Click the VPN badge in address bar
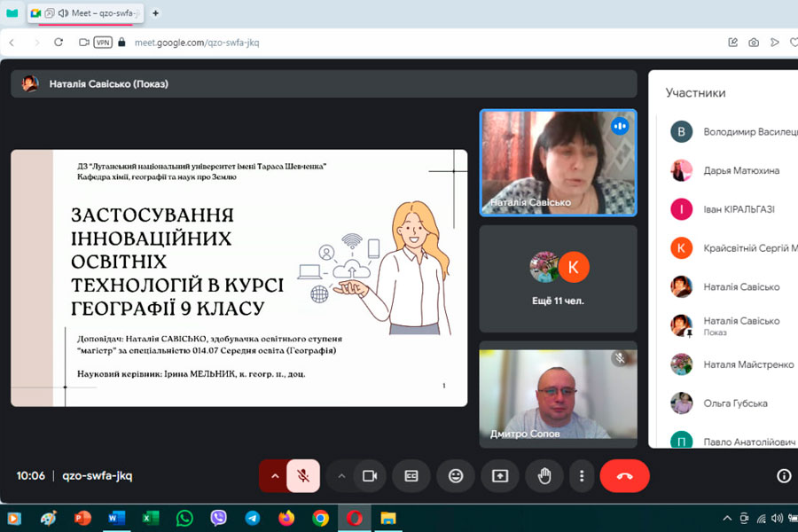The image size is (798, 532). [103, 42]
